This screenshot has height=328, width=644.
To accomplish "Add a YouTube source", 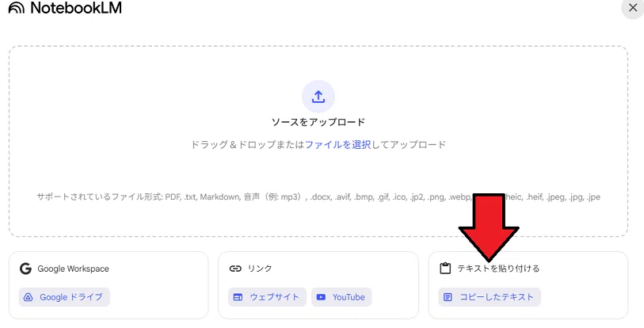I will pyautogui.click(x=341, y=297).
